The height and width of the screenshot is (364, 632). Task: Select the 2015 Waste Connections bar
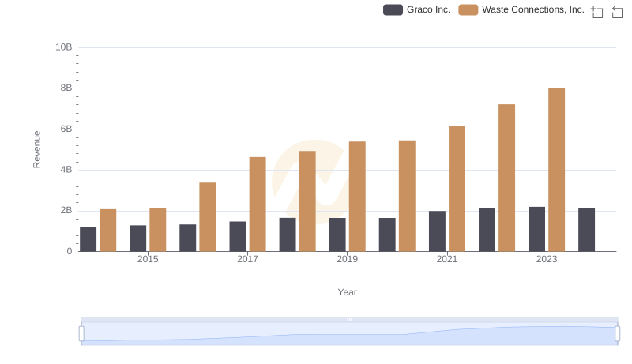tap(157, 230)
